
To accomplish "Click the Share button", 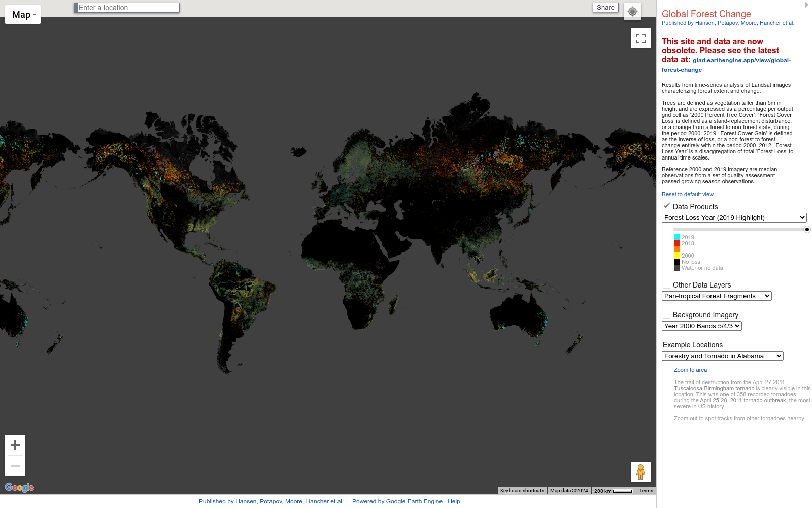I will [605, 8].
